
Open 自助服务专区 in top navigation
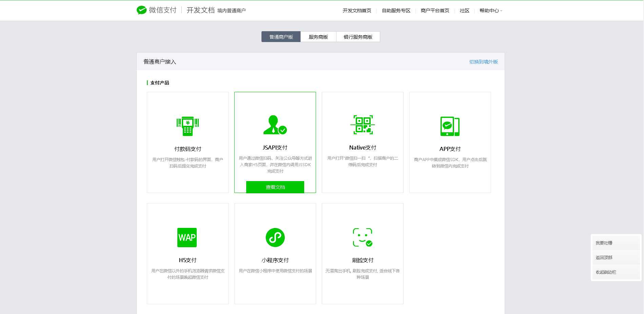(396, 11)
